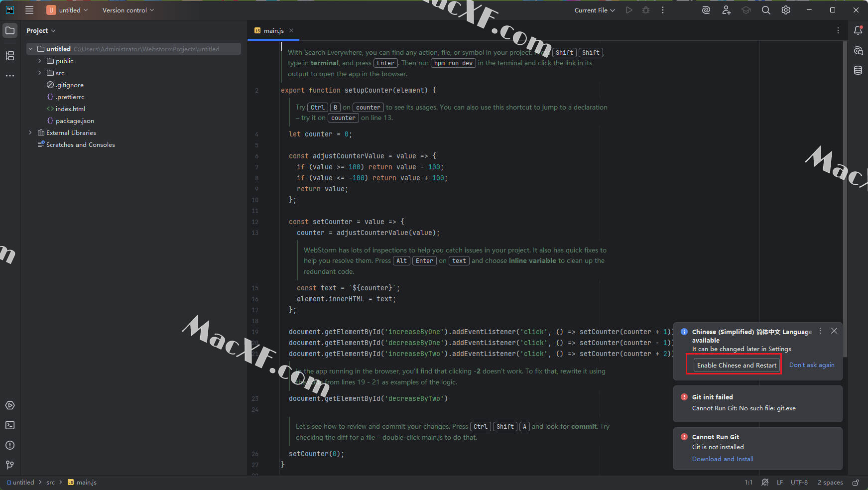The height and width of the screenshot is (490, 868).
Task: Click Don't ask again link
Action: tap(812, 365)
